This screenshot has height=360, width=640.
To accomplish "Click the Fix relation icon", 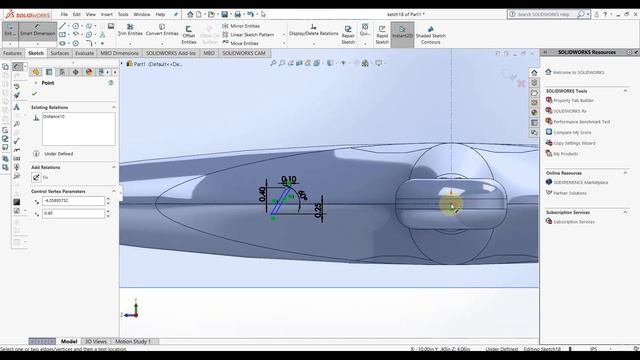I will click(36, 178).
